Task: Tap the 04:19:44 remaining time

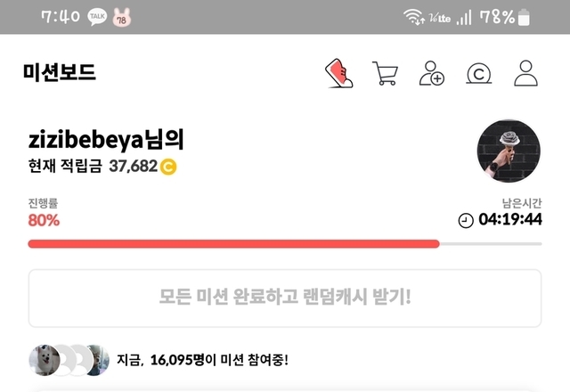Action: [510, 219]
